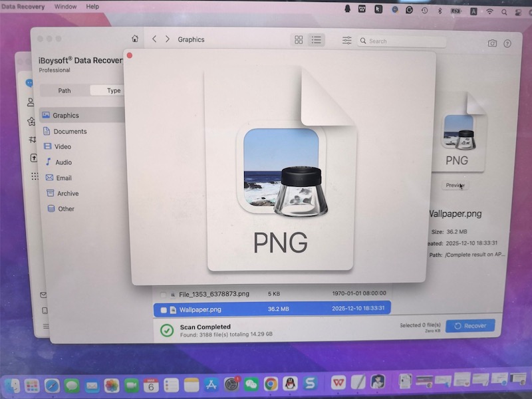Open help via the question mark icon

point(507,43)
